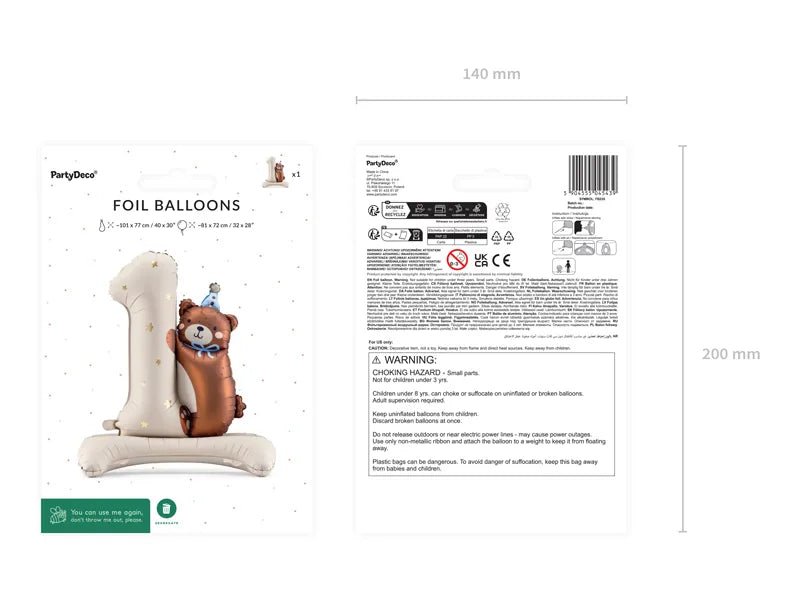The image size is (800, 600).
Task: Click the FOIL BALLOONS title text
Action: (x=177, y=205)
